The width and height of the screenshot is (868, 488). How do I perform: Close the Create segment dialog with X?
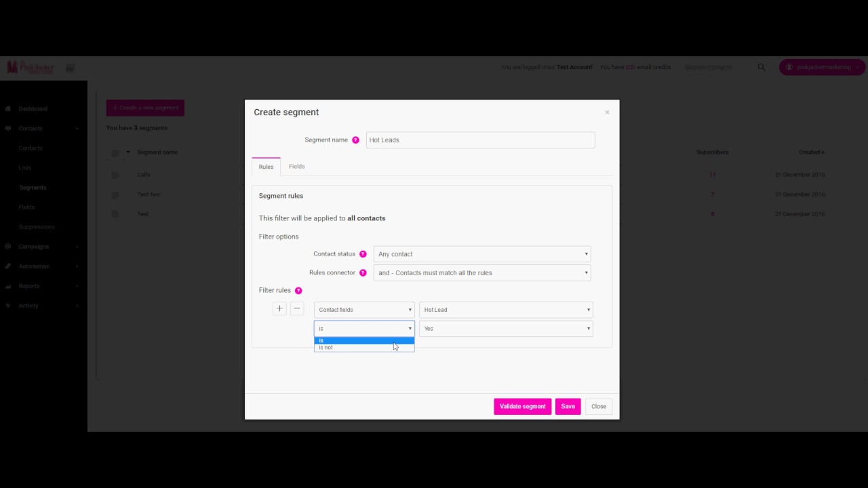pyautogui.click(x=607, y=113)
